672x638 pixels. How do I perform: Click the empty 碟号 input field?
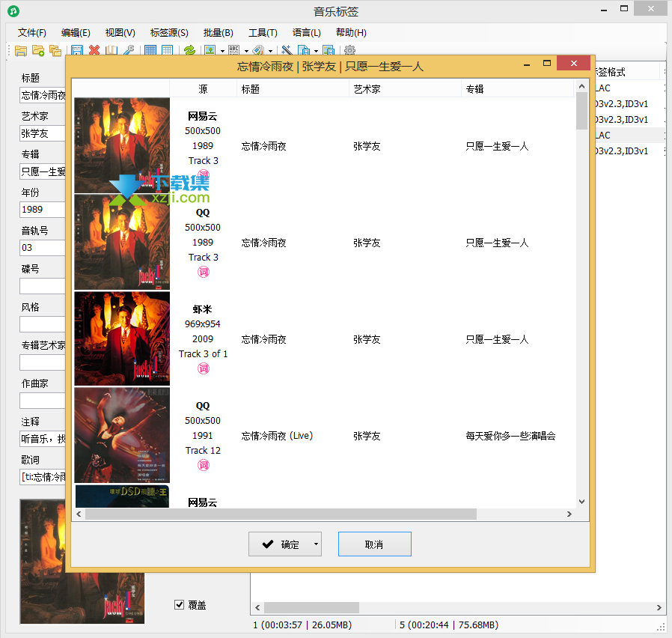click(x=43, y=286)
